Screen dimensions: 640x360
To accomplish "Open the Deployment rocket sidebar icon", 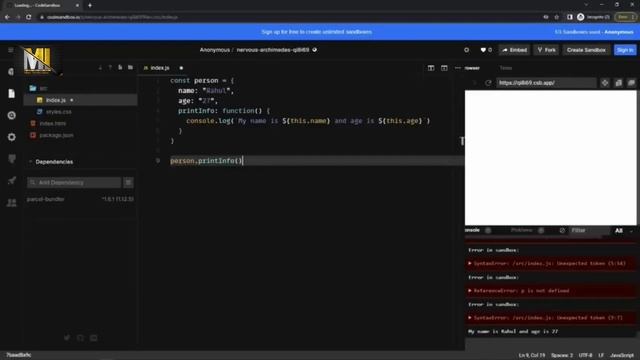I will [x=11, y=180].
